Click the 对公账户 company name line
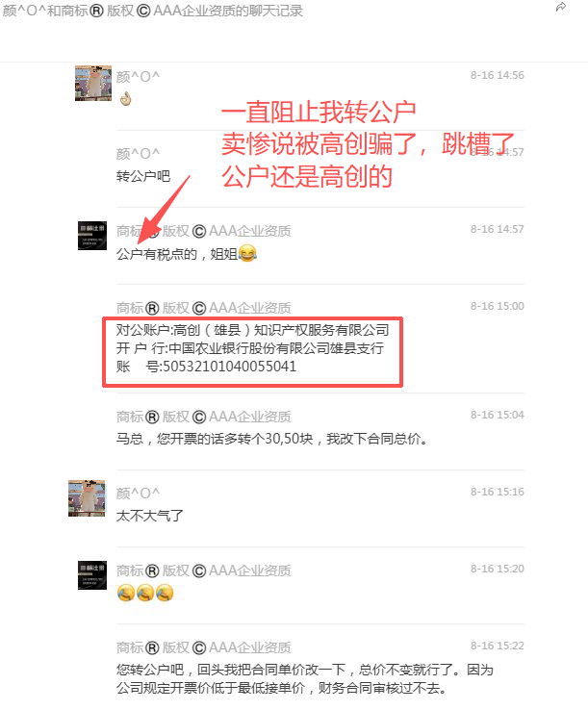 point(253,330)
